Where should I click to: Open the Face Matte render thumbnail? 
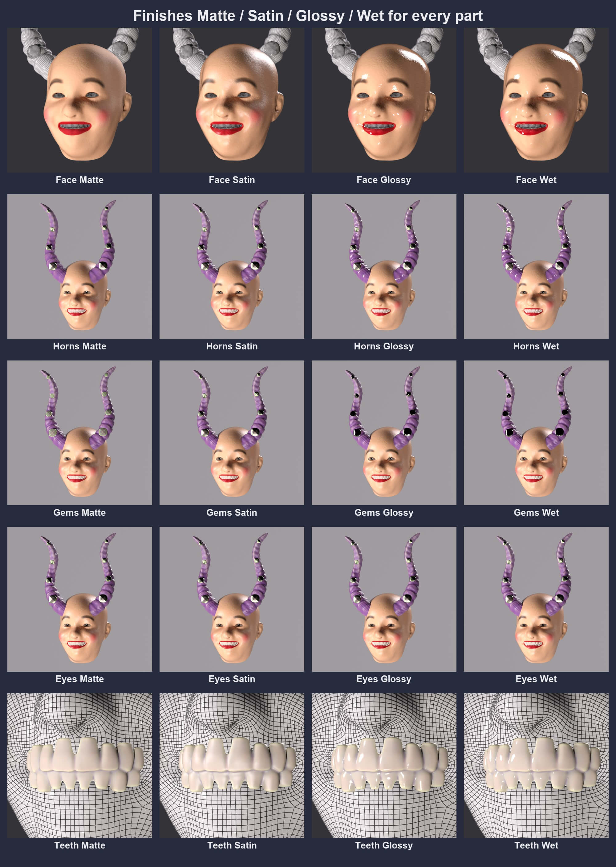(x=80, y=100)
